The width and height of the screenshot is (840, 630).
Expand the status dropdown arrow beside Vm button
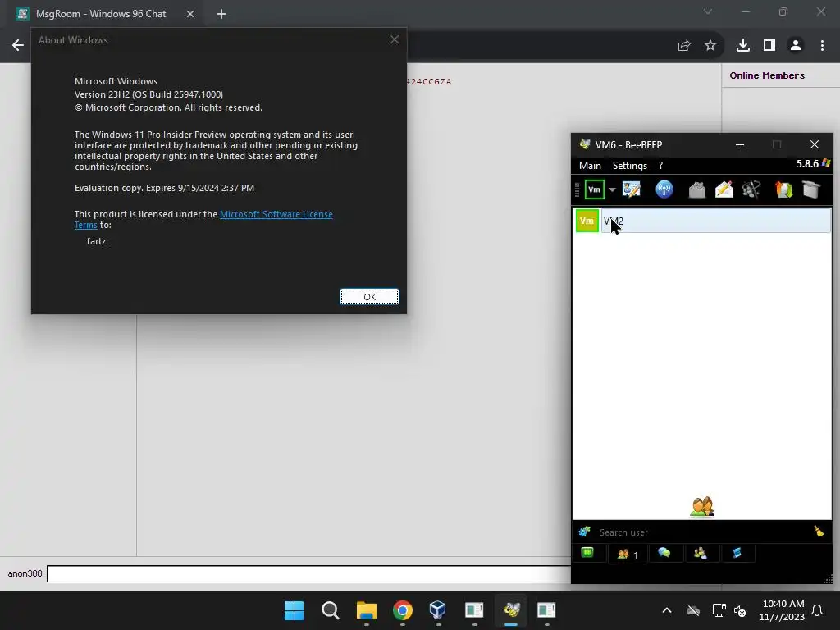click(612, 189)
